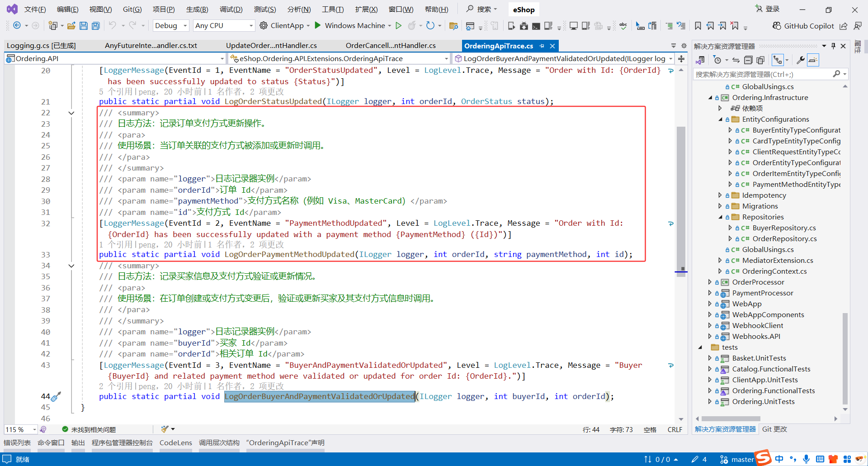This screenshot has height=466, width=868.
Task: Open the 错误列表 panel tab
Action: [17, 443]
